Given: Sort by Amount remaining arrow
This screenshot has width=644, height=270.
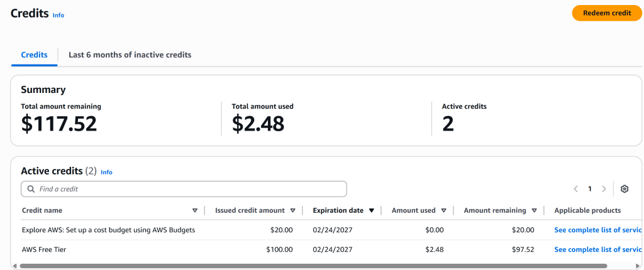Looking at the screenshot, I should 534,211.
